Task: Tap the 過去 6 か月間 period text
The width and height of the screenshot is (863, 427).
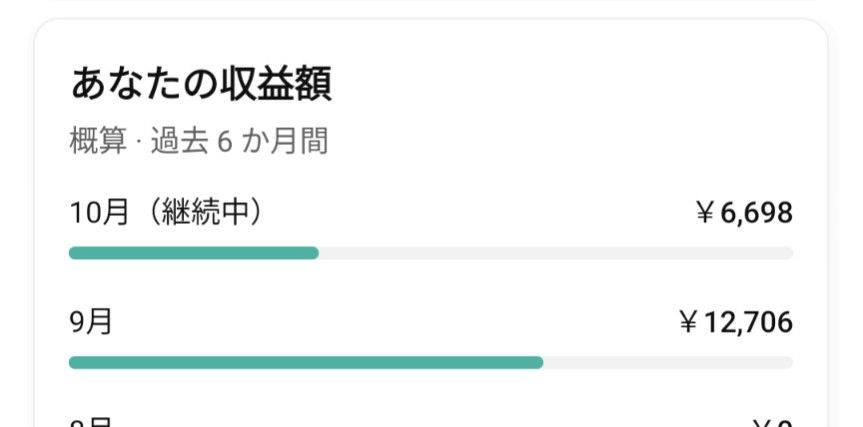Action: [239, 141]
